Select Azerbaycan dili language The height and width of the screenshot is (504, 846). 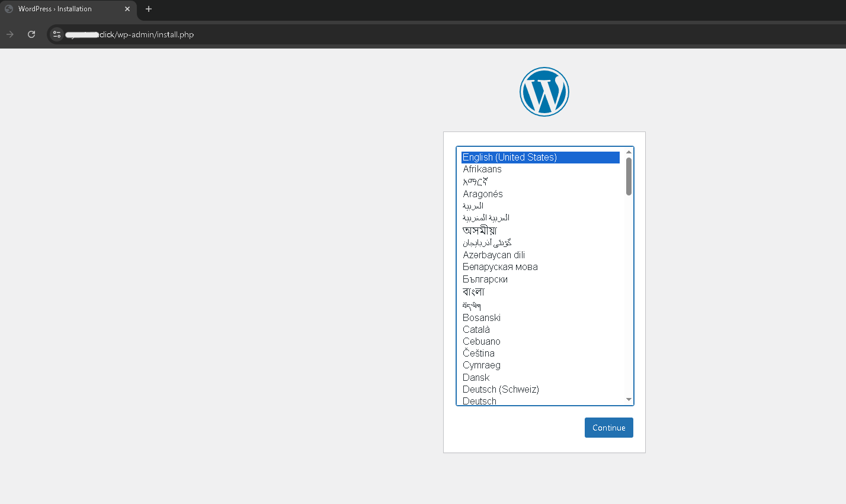tap(540, 255)
